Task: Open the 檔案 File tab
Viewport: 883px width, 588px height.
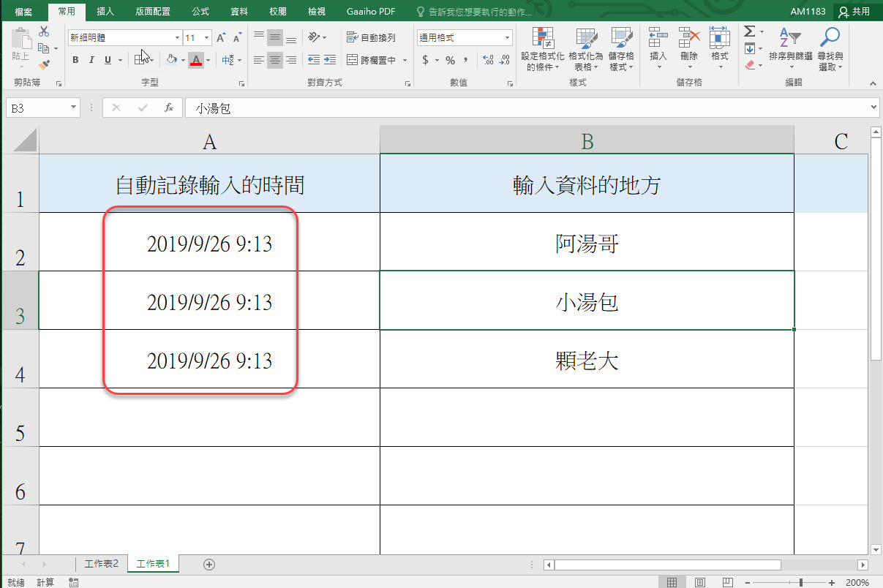Action: (x=23, y=11)
